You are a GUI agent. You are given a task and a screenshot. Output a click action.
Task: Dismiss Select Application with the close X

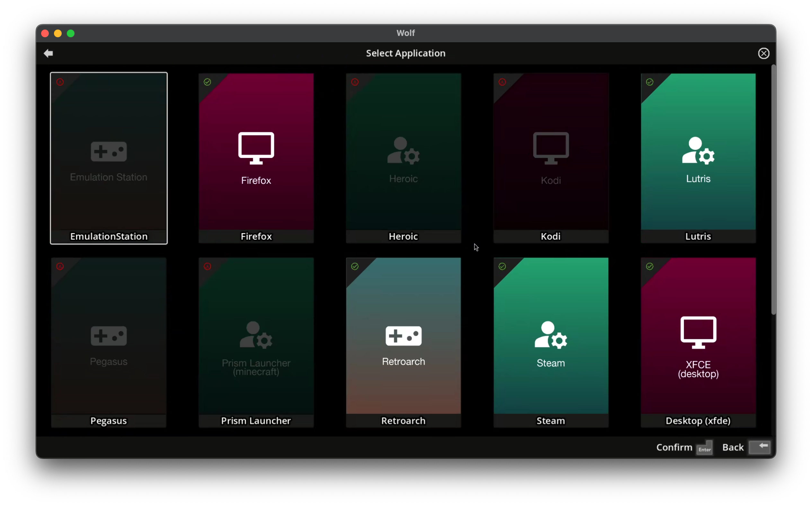[763, 53]
